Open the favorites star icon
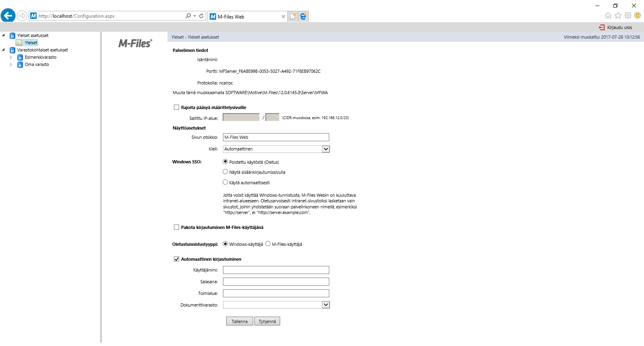644x346 pixels. 618,16
